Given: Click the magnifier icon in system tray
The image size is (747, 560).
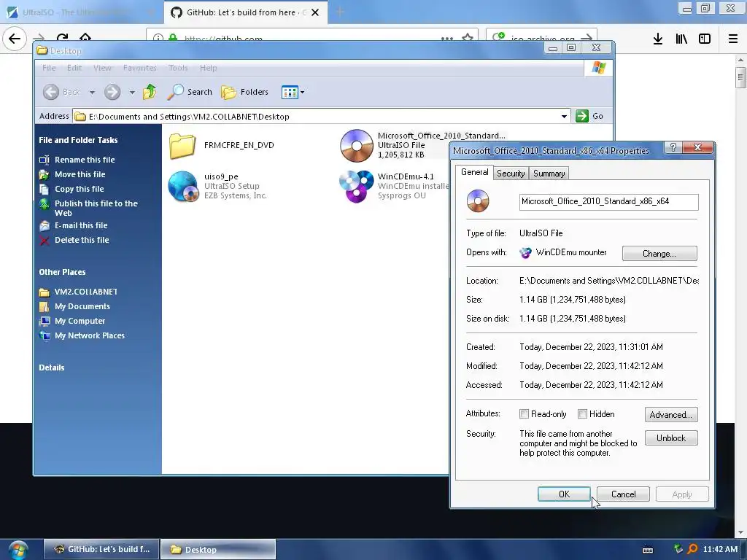Looking at the screenshot, I should click(692, 549).
